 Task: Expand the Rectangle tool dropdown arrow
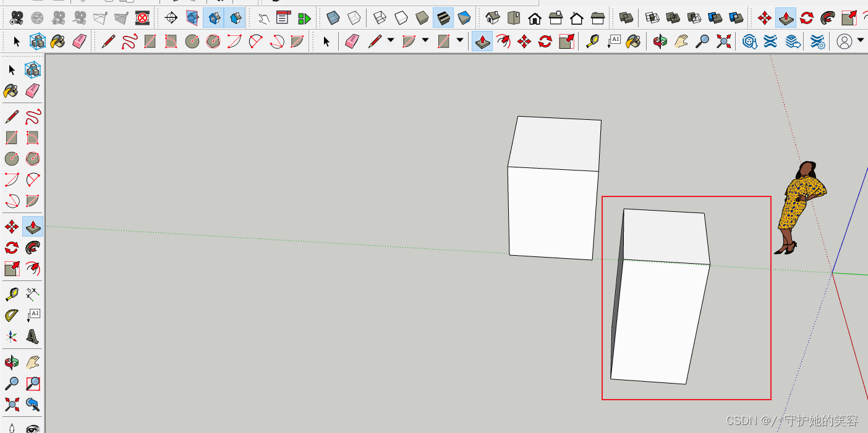pyautogui.click(x=460, y=41)
